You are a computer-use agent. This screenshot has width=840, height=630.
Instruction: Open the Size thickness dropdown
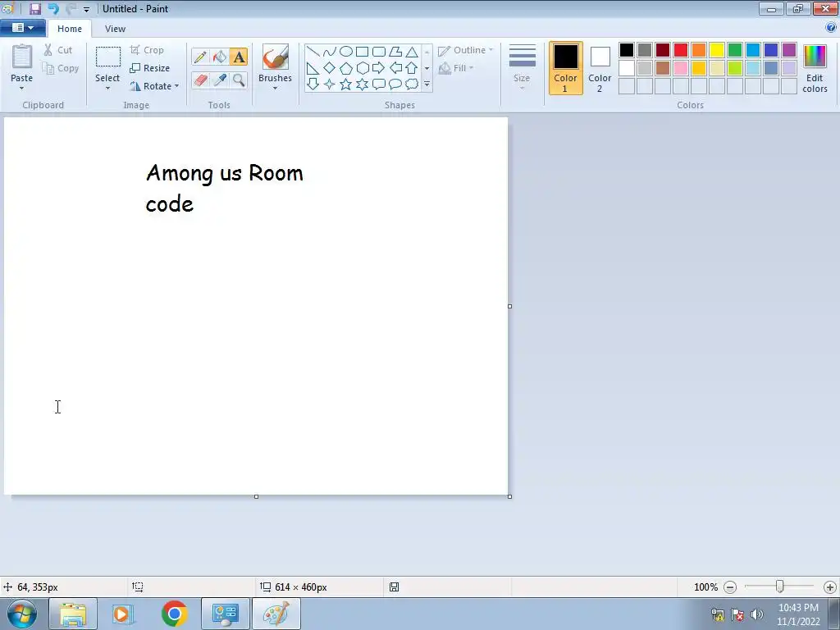pyautogui.click(x=522, y=67)
